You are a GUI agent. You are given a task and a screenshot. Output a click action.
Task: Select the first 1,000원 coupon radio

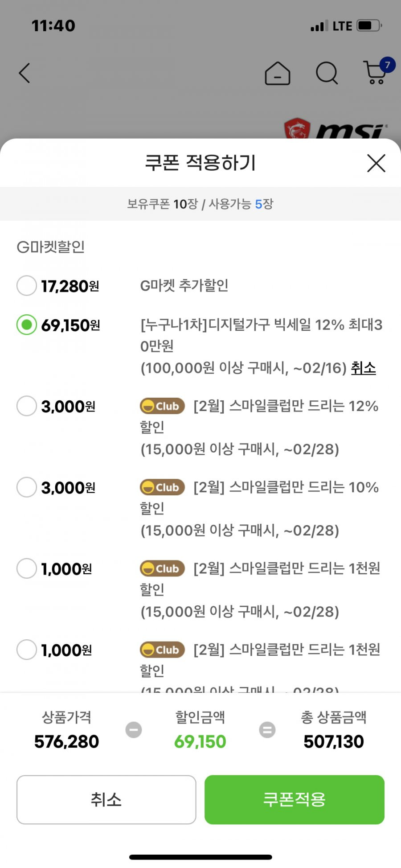(27, 568)
